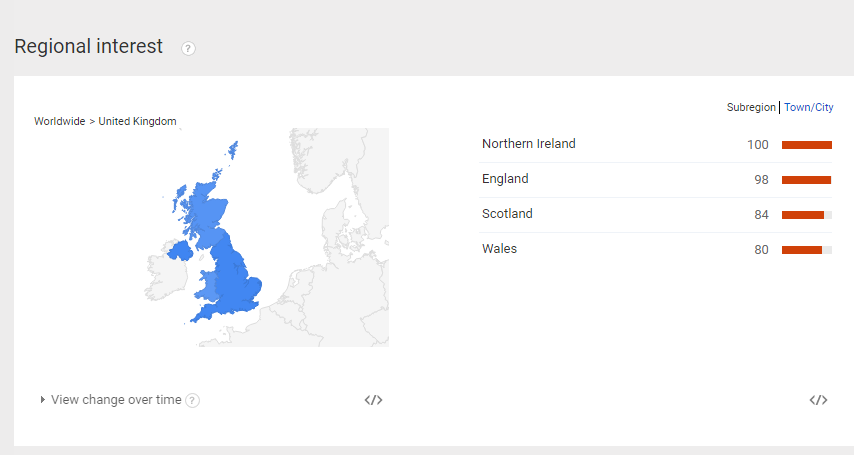Open Scotland region entry
The image size is (854, 455).
507,214
